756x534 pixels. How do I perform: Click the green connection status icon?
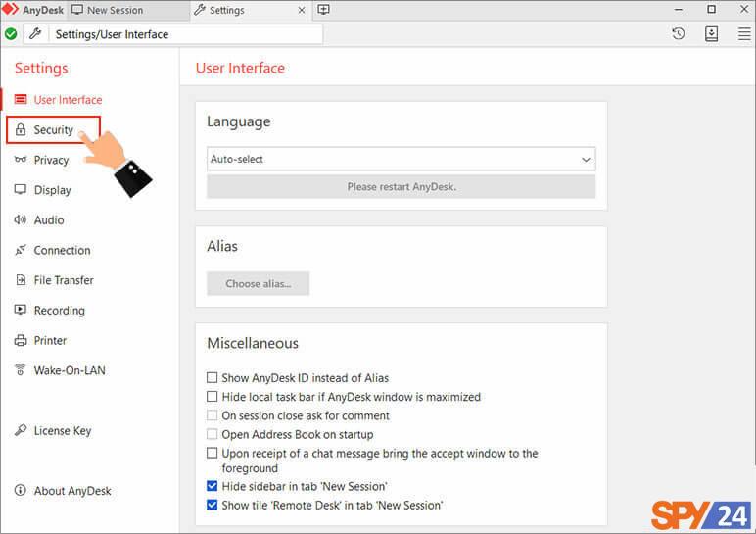pos(11,34)
